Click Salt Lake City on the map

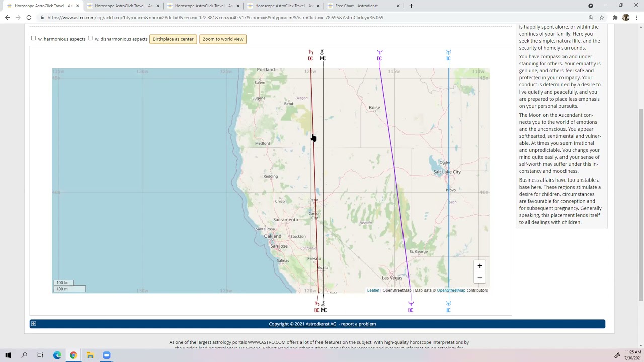coord(447,172)
